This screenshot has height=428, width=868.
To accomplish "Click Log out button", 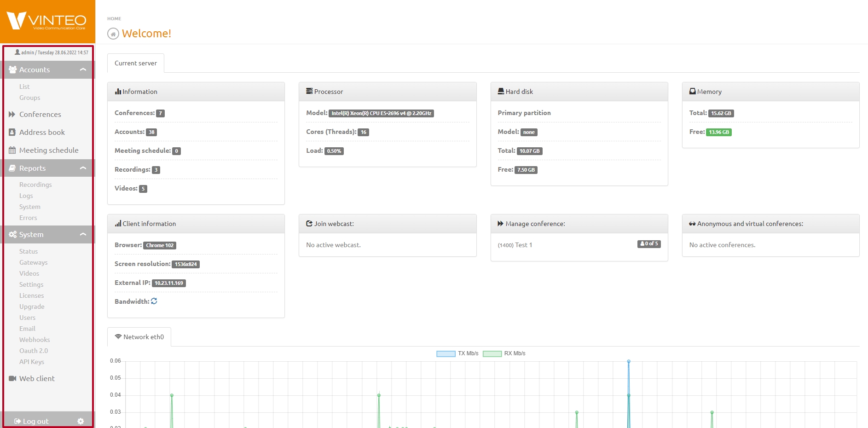I will point(31,421).
